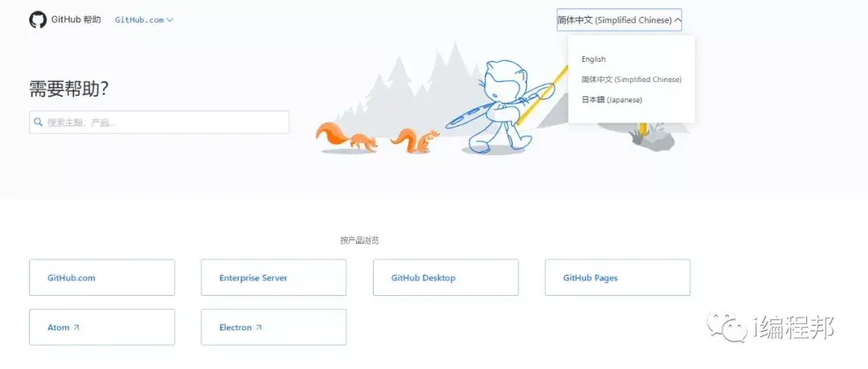
Task: Focus the 搜索主题、产品 search field
Action: tap(159, 122)
